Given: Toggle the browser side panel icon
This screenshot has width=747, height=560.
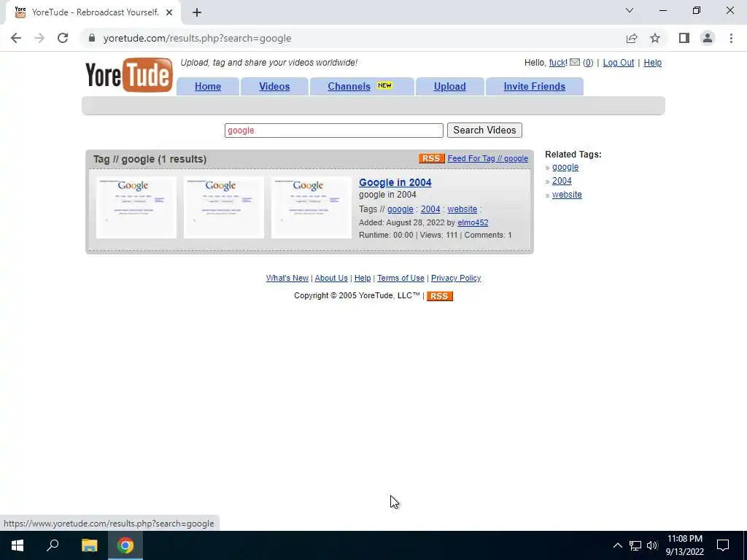Looking at the screenshot, I should click(684, 38).
